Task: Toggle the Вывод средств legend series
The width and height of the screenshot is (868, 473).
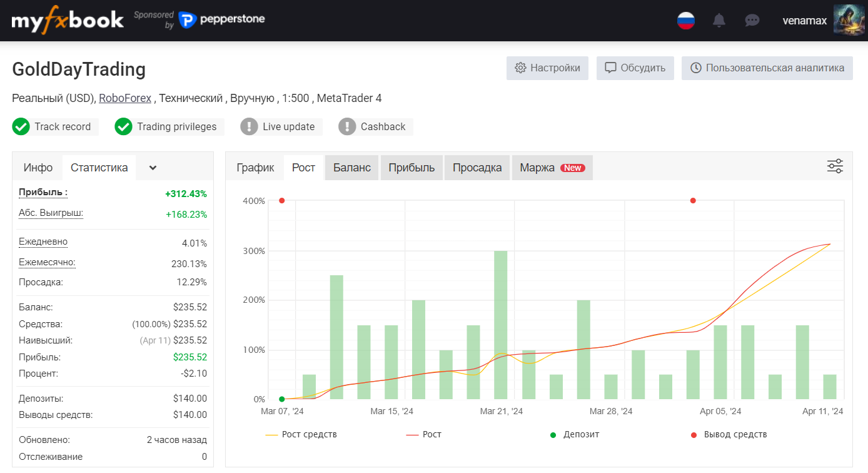Action: pos(729,434)
